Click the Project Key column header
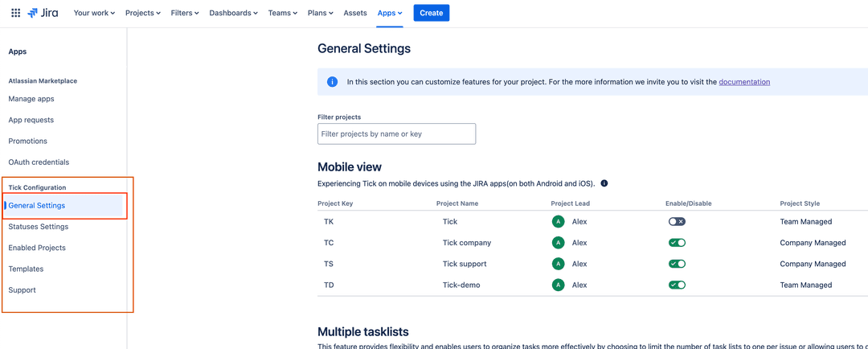 coord(335,203)
